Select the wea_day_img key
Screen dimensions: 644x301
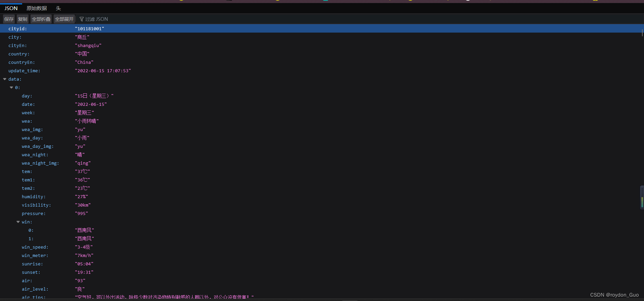point(38,146)
